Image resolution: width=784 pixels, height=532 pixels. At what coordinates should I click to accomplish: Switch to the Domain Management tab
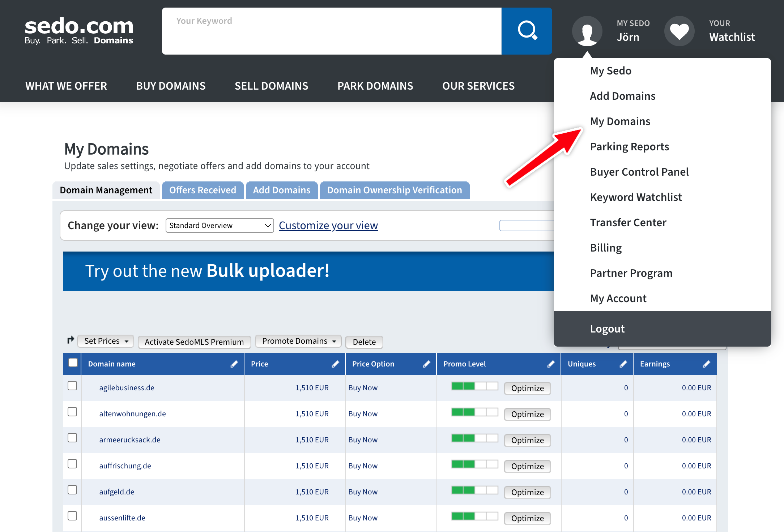point(106,190)
